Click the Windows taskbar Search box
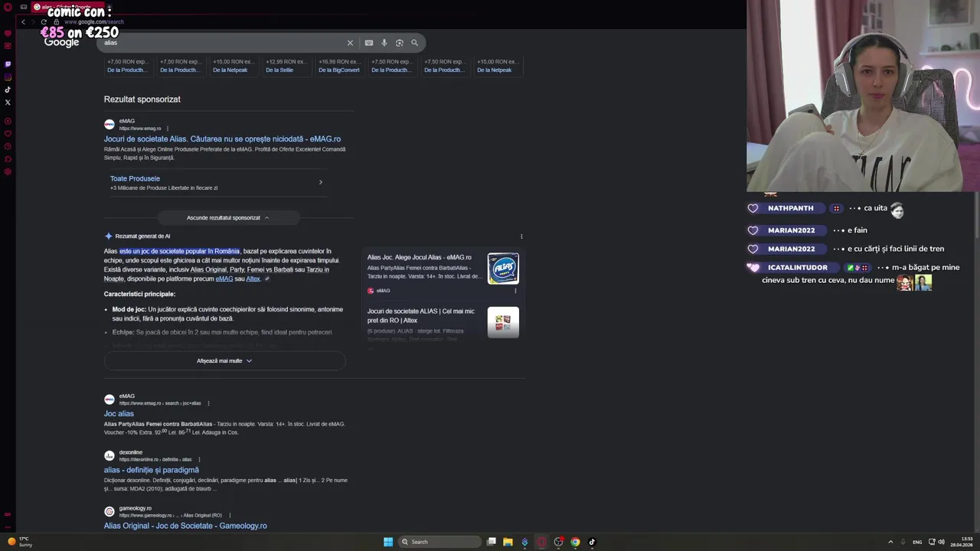Viewport: 980px width, 551px height. click(439, 542)
